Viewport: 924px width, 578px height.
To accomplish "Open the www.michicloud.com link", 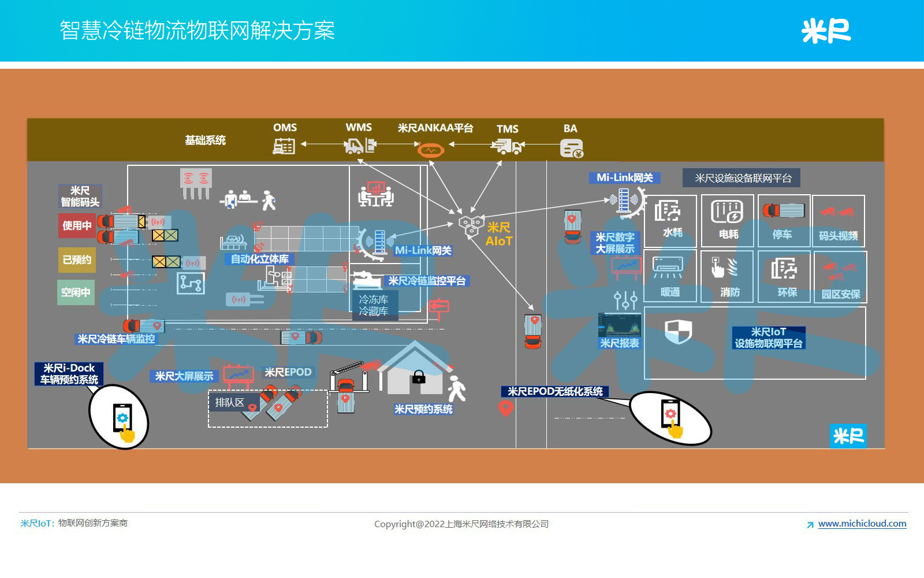I will tap(862, 524).
